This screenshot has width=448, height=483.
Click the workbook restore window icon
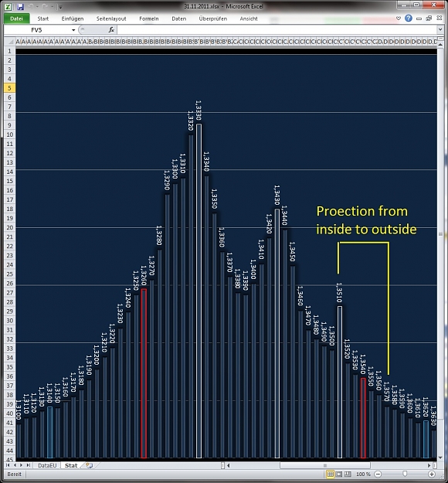coord(429,19)
